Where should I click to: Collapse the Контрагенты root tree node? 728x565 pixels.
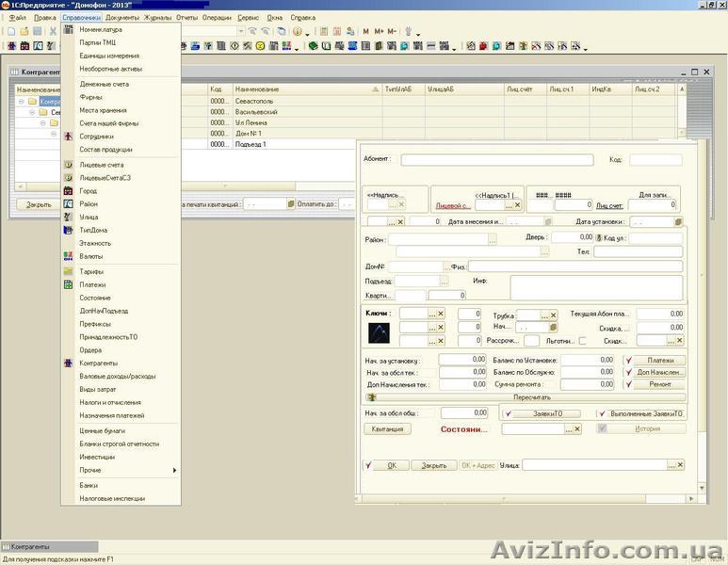click(21, 102)
